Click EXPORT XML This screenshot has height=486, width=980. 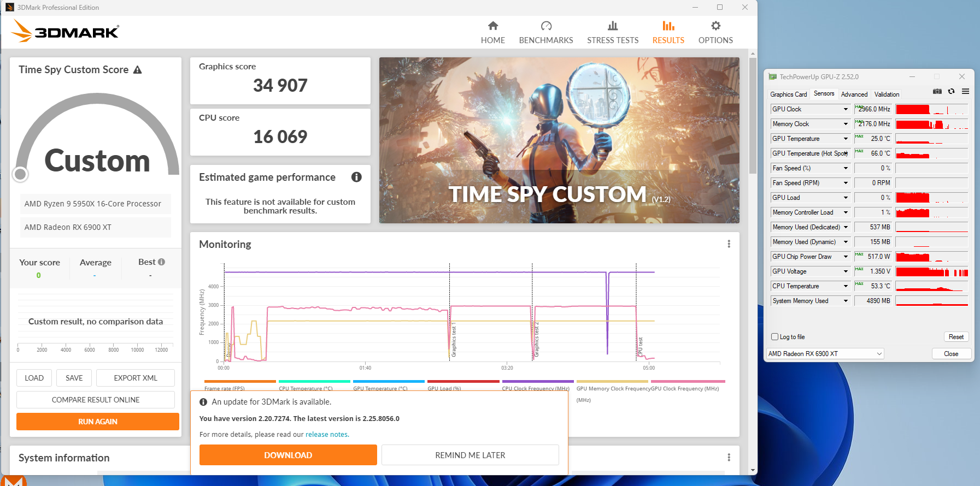(136, 378)
